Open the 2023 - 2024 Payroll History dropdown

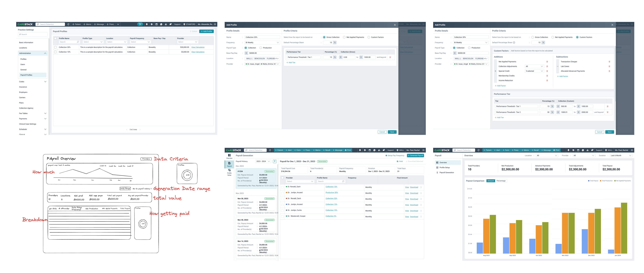263,161
